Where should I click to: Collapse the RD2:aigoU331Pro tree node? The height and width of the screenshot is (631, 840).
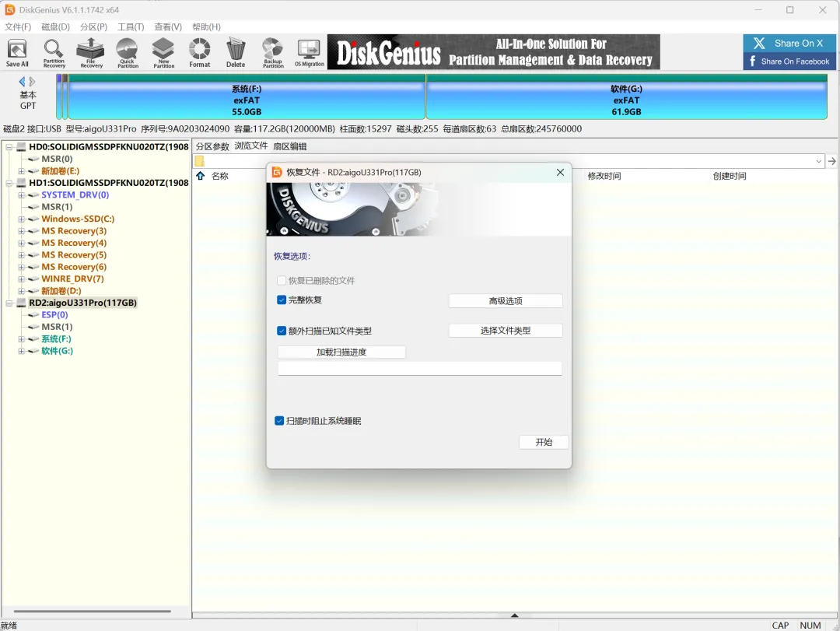click(9, 303)
